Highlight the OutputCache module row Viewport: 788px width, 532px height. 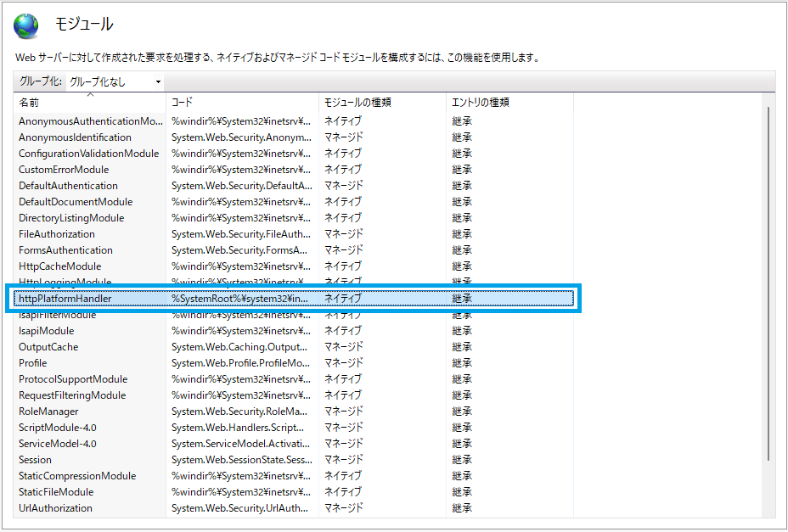pyautogui.click(x=48, y=347)
